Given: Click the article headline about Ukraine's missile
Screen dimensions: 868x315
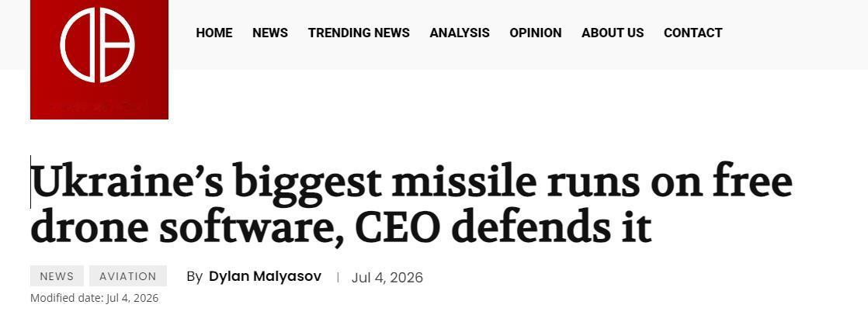Looking at the screenshot, I should [x=411, y=203].
